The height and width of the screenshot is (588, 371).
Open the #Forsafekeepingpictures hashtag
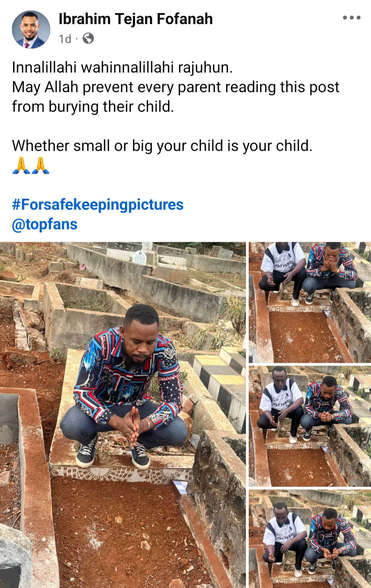tap(98, 204)
